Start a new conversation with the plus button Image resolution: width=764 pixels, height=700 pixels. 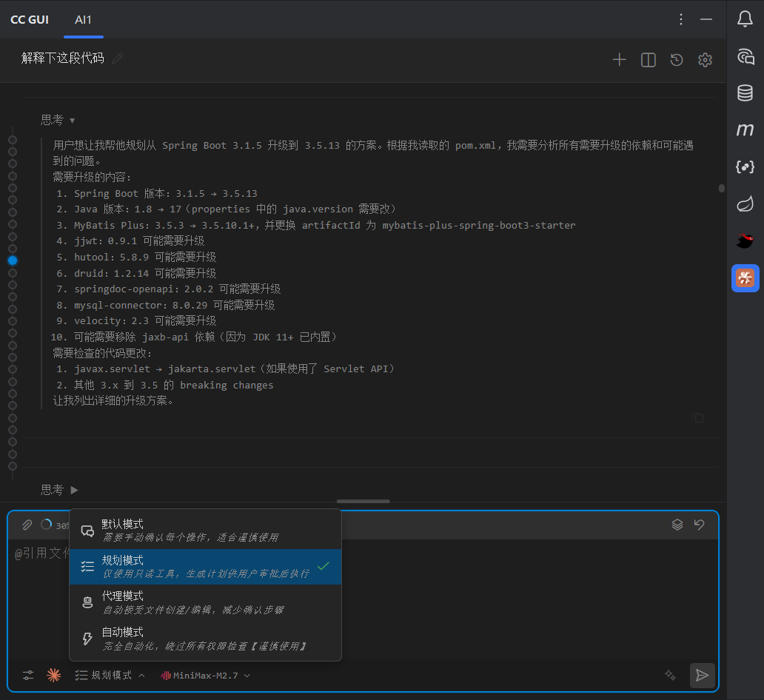point(620,60)
